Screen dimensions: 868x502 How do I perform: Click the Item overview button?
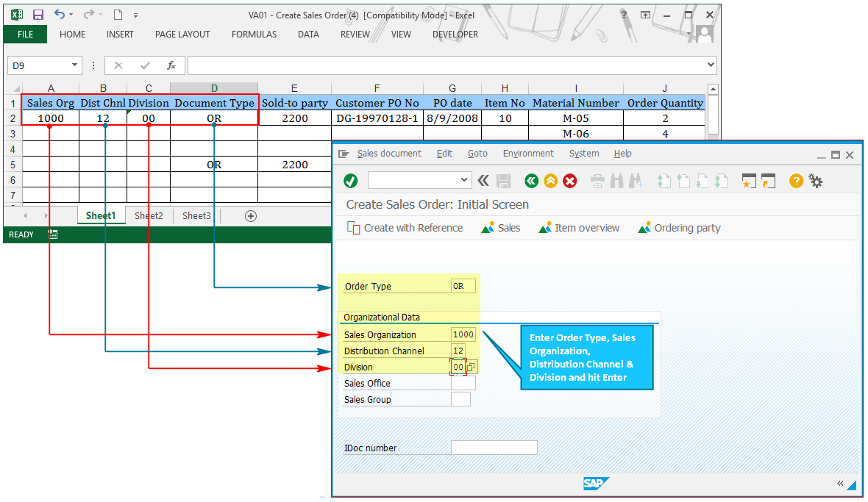(579, 228)
